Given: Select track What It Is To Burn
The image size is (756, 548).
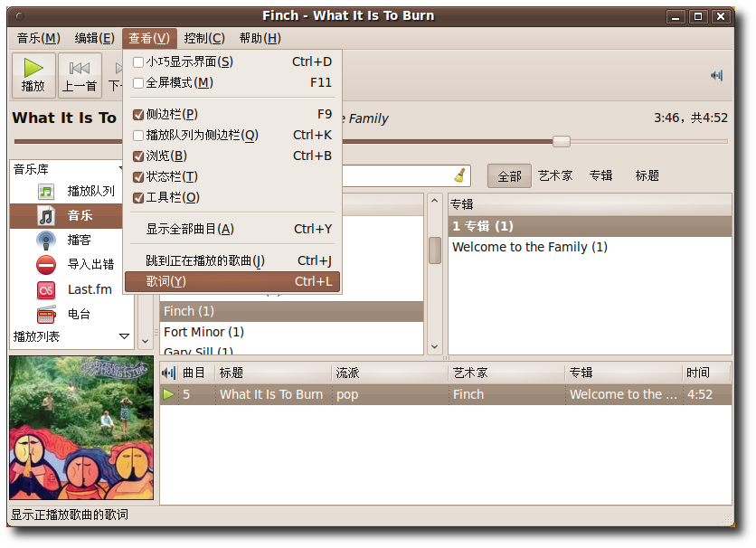Looking at the screenshot, I should click(x=271, y=394).
